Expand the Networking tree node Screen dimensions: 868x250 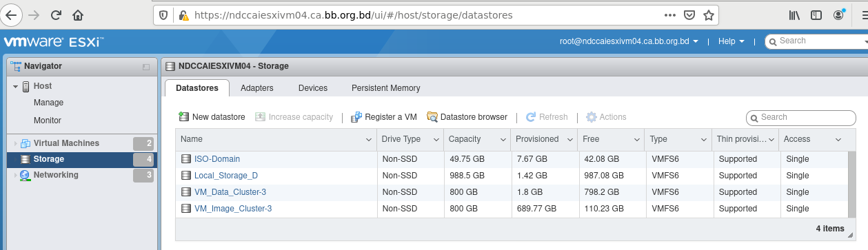(x=15, y=175)
